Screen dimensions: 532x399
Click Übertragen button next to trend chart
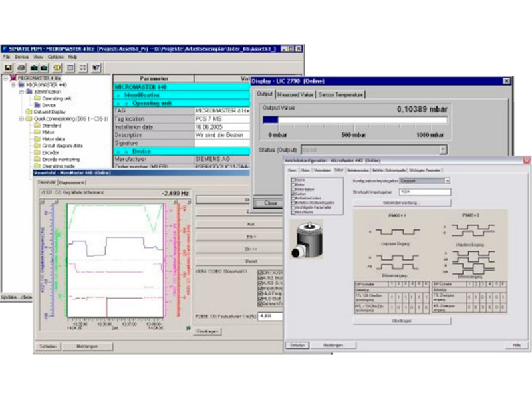pyautogui.click(x=207, y=331)
